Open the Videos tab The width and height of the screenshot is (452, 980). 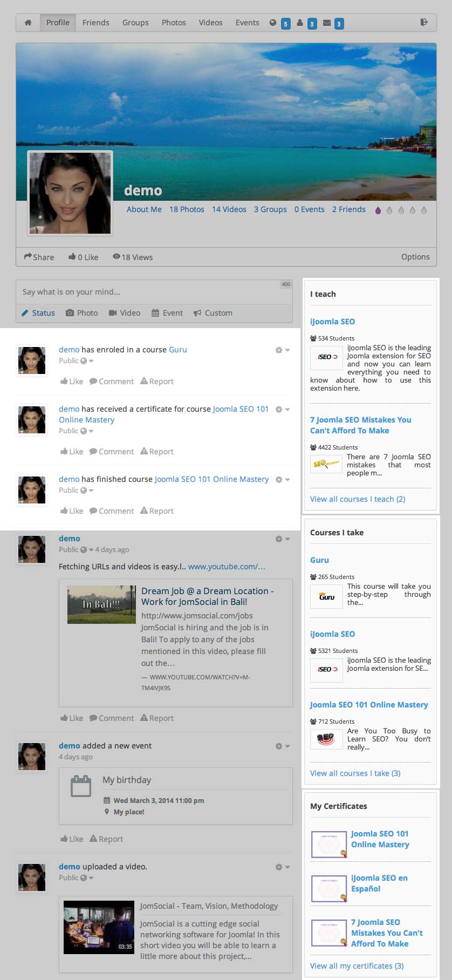210,23
